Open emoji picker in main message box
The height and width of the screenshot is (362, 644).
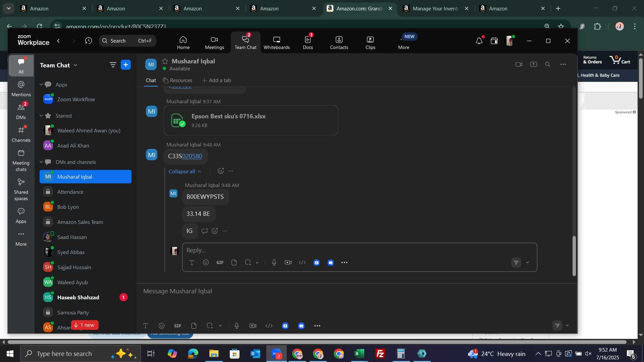[x=162, y=326]
